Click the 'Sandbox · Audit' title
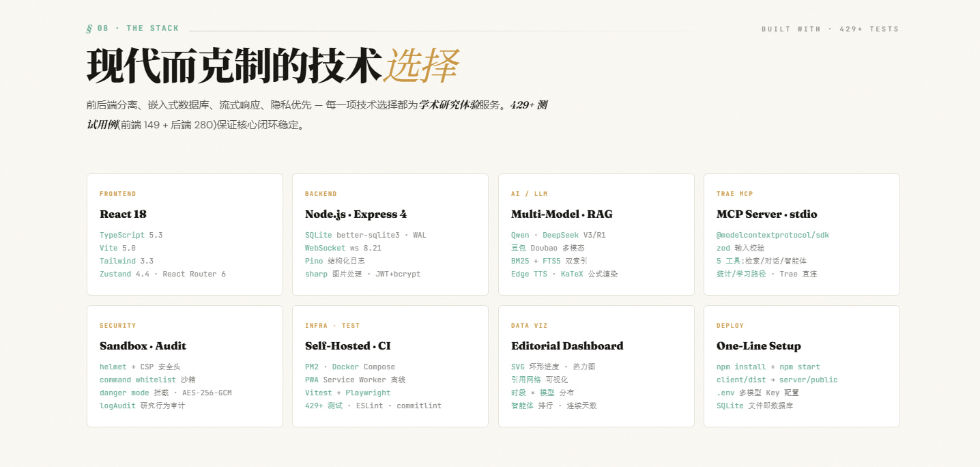The image size is (980, 467). pyautogui.click(x=143, y=345)
